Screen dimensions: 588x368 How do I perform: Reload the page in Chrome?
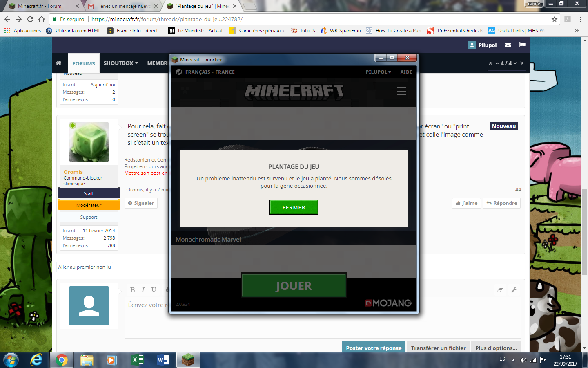(30, 19)
